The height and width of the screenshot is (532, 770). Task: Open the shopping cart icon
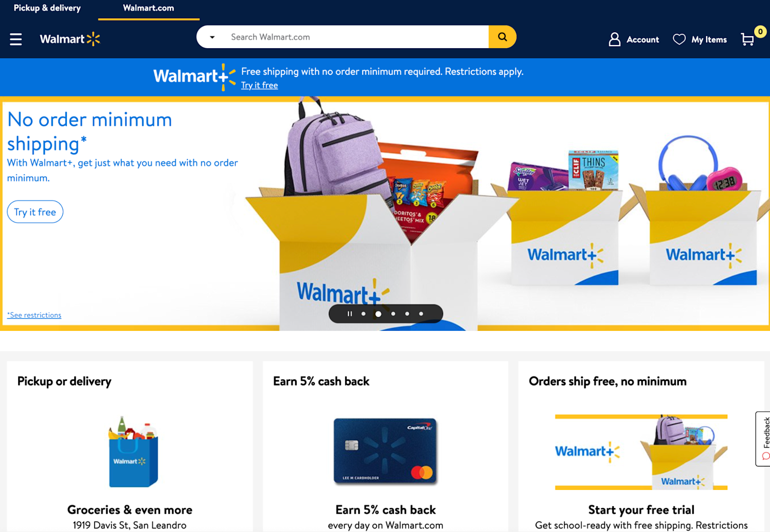tap(748, 39)
